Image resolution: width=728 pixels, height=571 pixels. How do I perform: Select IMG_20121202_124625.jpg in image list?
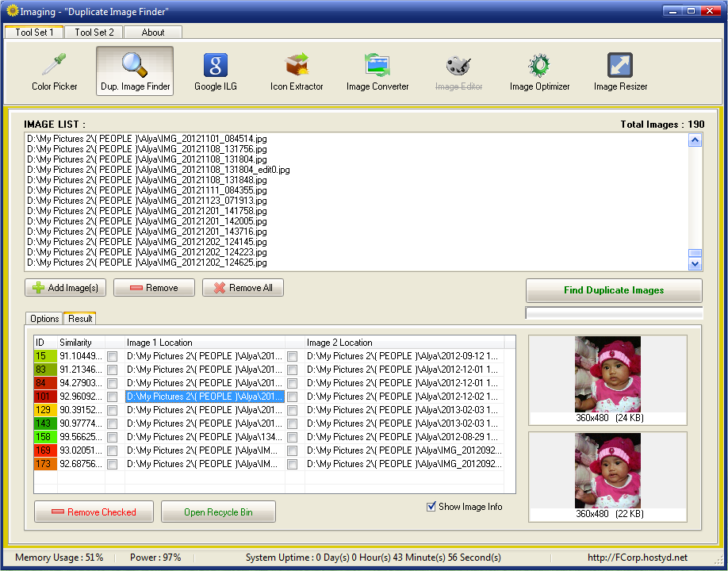[147, 263]
